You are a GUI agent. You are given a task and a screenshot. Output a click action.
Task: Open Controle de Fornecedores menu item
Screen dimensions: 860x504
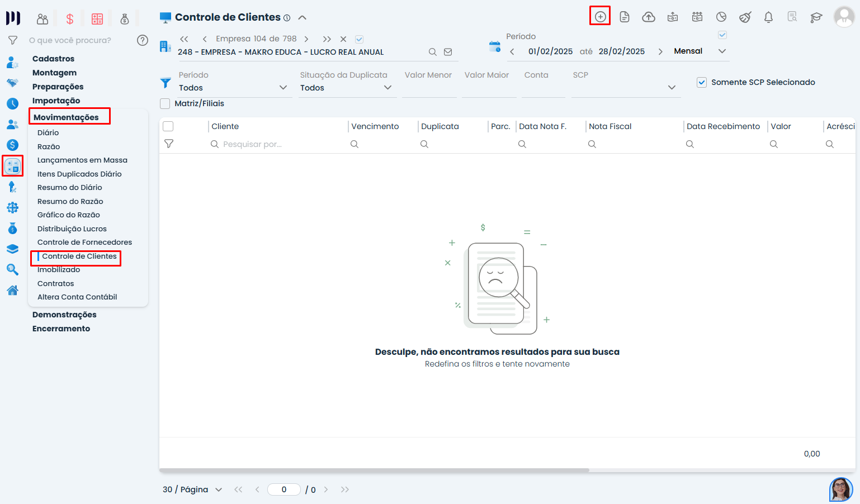click(x=84, y=242)
